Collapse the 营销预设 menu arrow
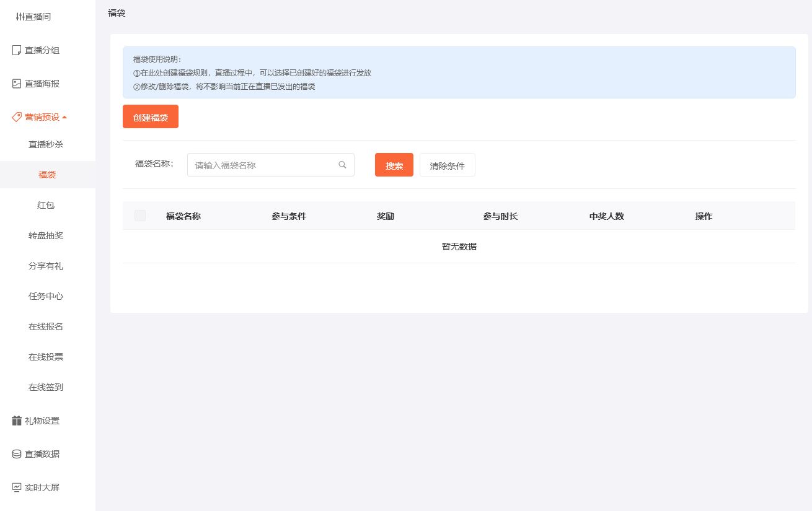 coord(64,117)
